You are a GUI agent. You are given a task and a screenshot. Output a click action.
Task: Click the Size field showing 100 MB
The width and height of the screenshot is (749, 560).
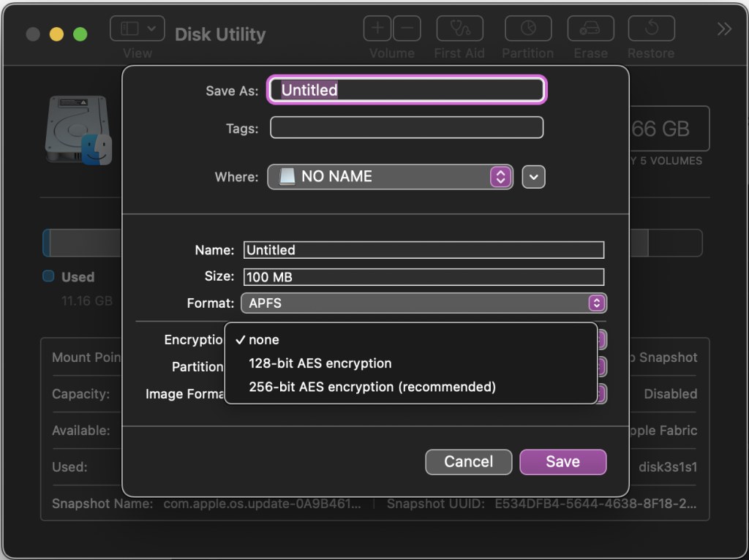tap(424, 277)
